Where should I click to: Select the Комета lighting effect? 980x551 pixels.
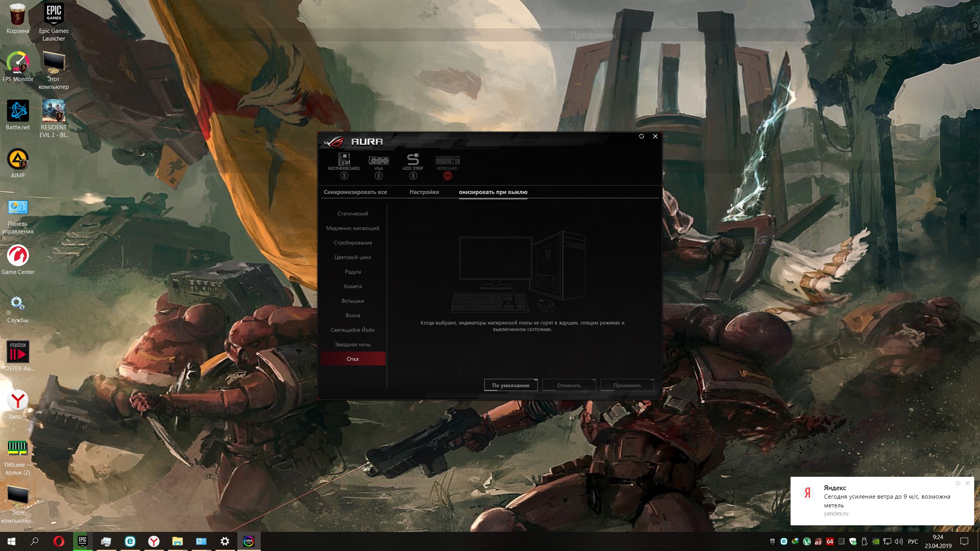(353, 287)
